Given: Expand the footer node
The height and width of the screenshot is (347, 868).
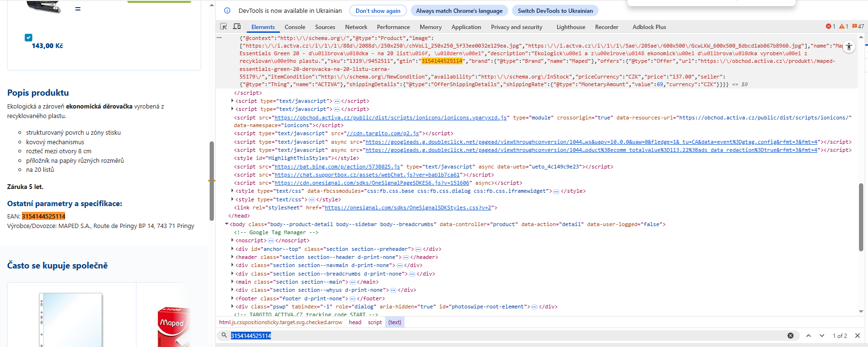Looking at the screenshot, I should (232, 298).
